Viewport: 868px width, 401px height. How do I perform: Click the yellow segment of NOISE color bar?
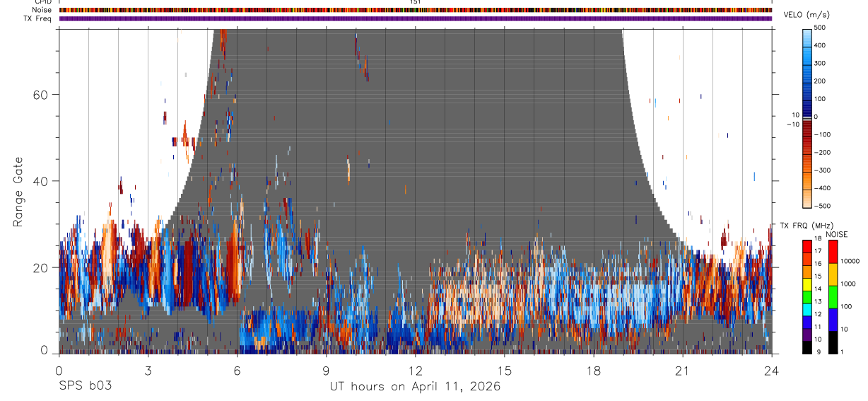pyautogui.click(x=833, y=273)
